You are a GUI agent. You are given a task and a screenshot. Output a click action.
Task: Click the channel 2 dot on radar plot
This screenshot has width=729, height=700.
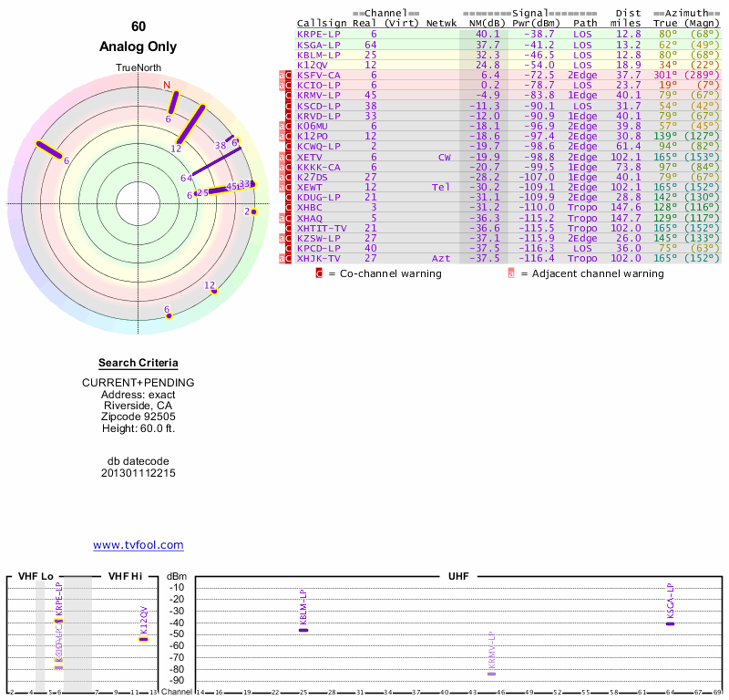(254, 211)
